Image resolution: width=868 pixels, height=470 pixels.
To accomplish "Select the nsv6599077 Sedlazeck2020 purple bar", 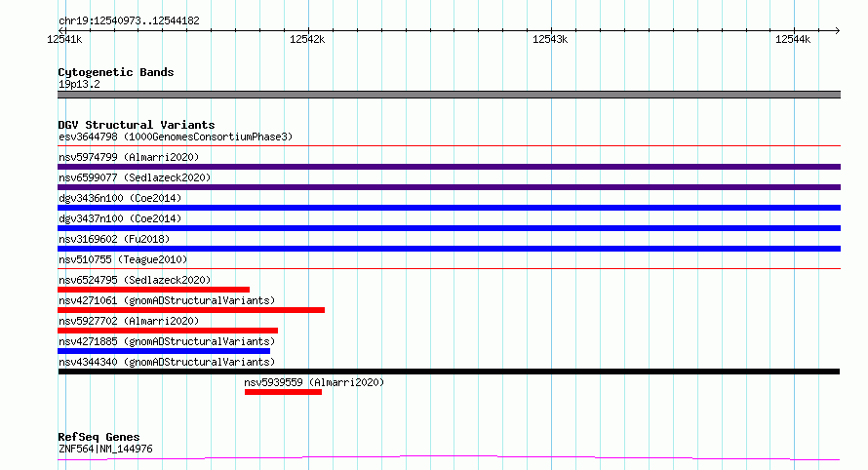I will click(449, 187).
